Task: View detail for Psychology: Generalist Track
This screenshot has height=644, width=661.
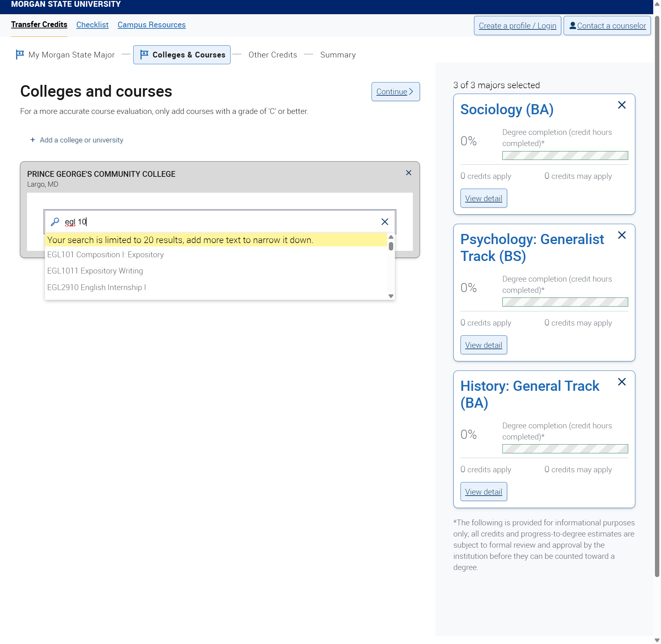Action: tap(483, 345)
